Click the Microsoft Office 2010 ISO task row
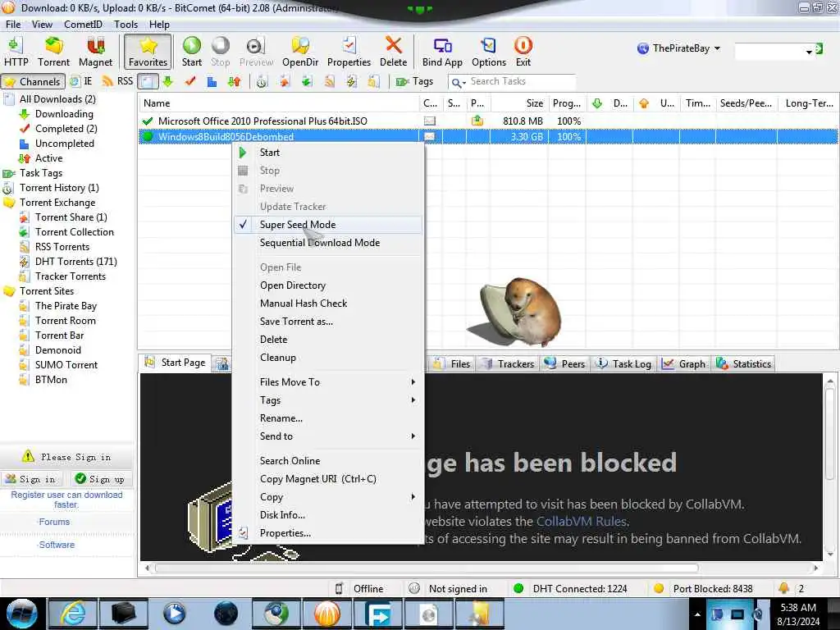The width and height of the screenshot is (840, 630). point(487,121)
